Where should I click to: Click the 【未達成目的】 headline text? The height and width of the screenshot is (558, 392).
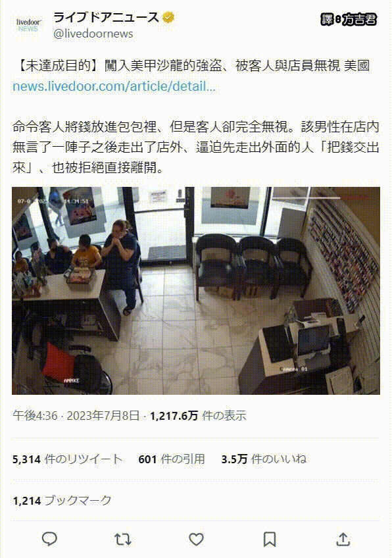(57, 66)
